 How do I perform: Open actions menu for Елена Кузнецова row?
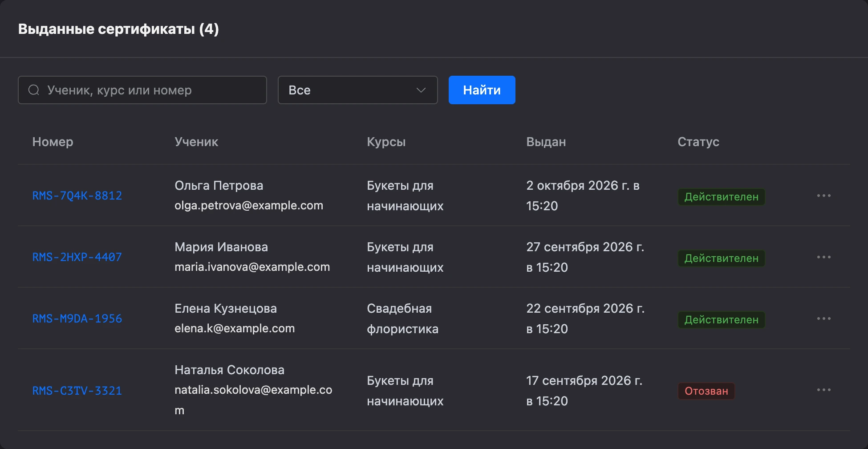click(x=823, y=318)
